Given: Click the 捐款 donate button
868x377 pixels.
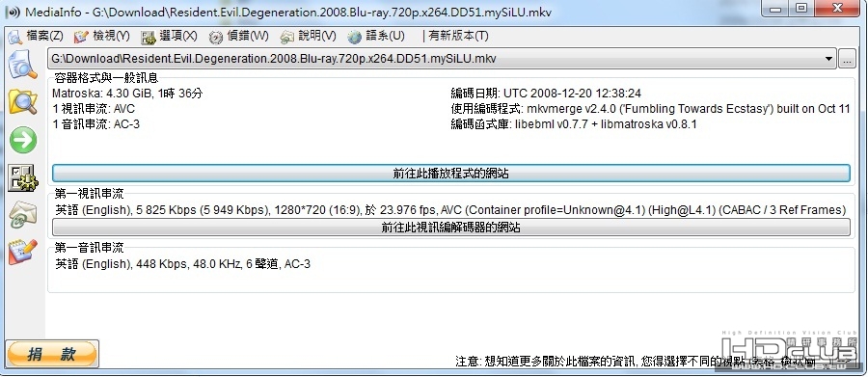Looking at the screenshot, I should coord(52,355).
